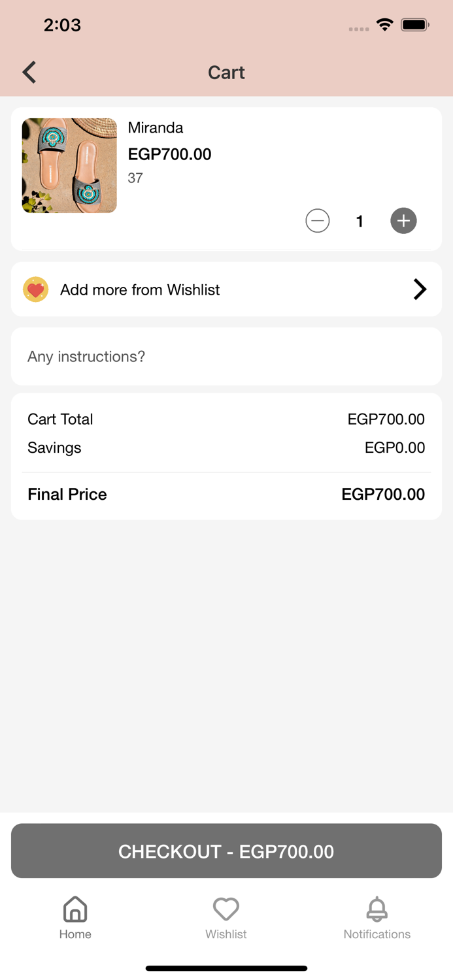Open the Home tab house icon

(75, 909)
